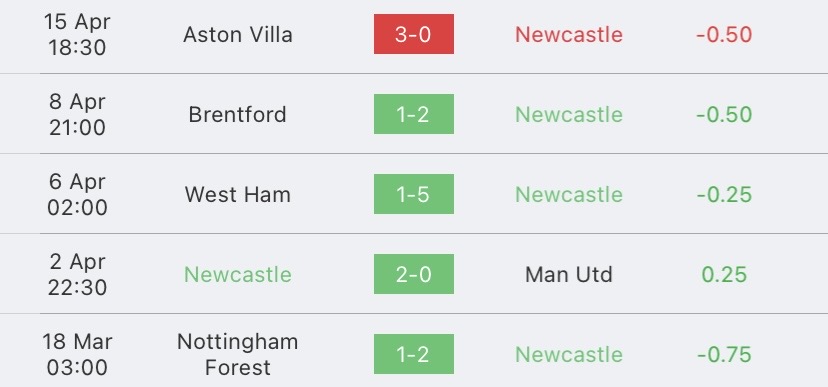The height and width of the screenshot is (387, 828).
Task: Select the Brentford team link
Action: 238,115
